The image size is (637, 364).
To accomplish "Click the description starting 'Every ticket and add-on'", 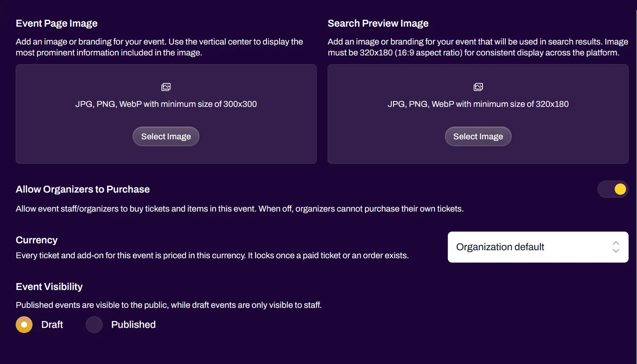I will click(212, 255).
